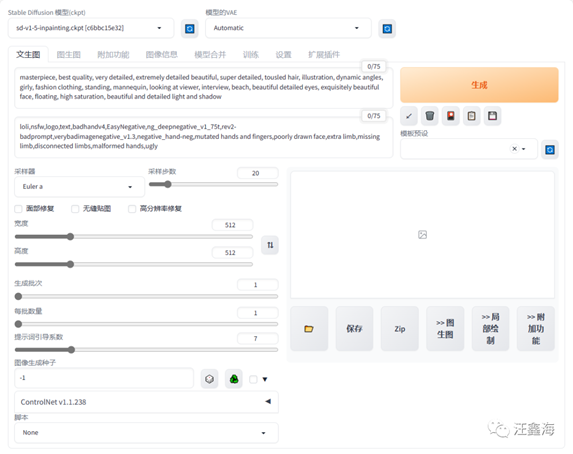The image size is (573, 454).
Task: Open the Euler a sampler dropdown
Action: [x=79, y=187]
